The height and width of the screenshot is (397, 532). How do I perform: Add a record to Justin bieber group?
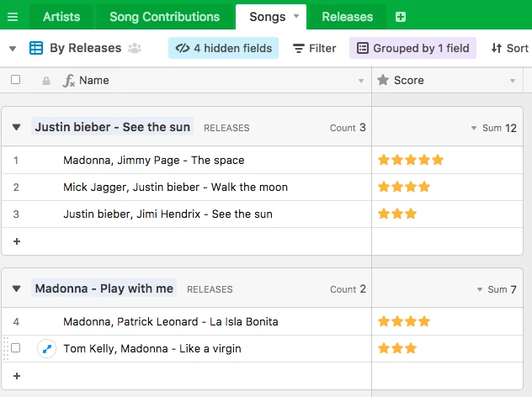click(x=17, y=241)
